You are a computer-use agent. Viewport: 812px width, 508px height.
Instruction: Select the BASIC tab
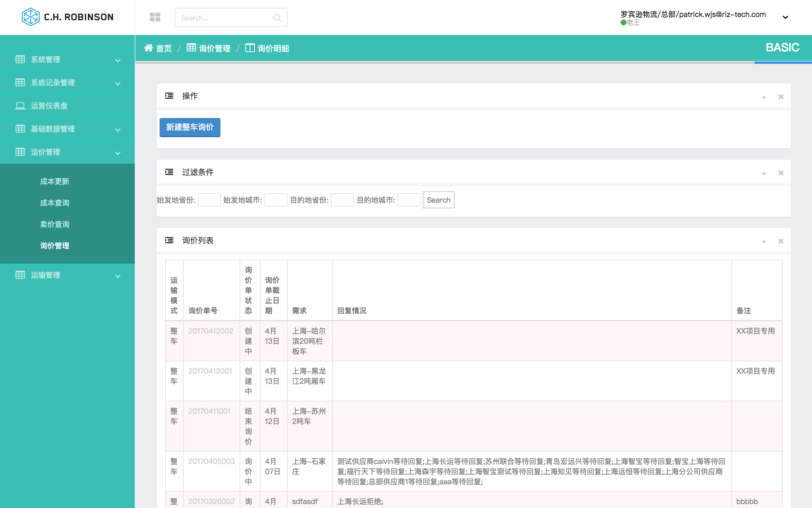pos(782,47)
